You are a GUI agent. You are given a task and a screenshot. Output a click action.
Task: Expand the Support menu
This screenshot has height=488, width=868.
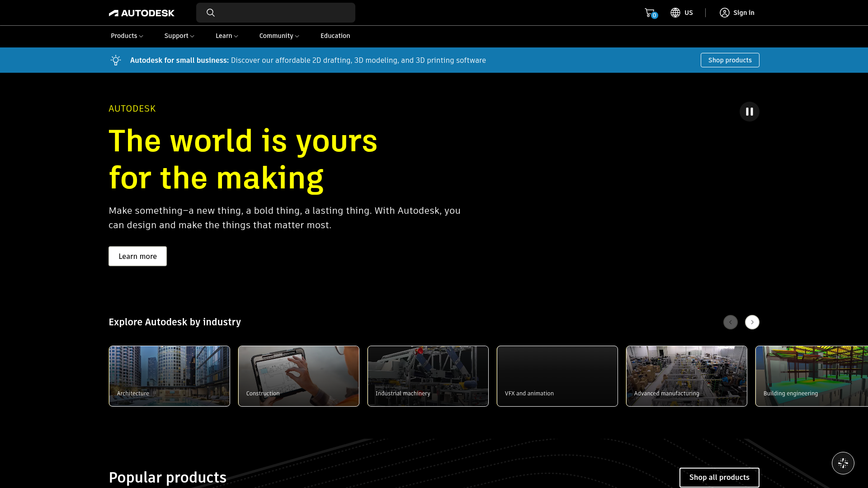pyautogui.click(x=179, y=36)
